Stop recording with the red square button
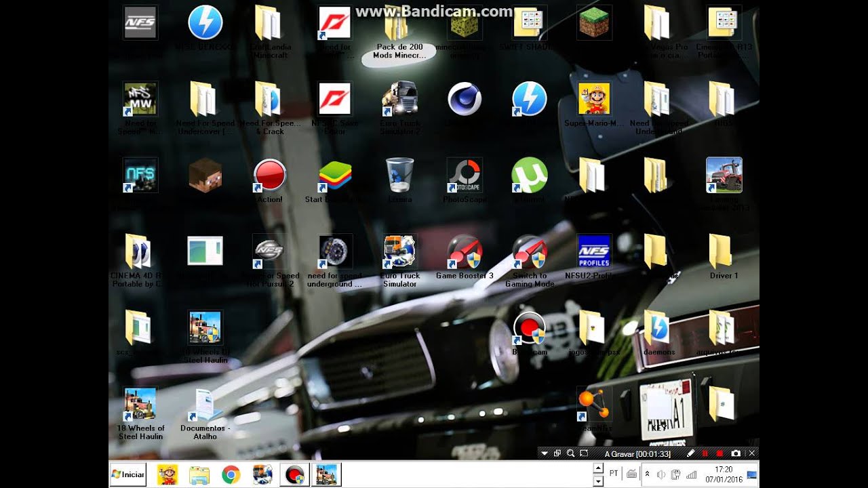Screen dimensions: 868x488 click(x=719, y=453)
